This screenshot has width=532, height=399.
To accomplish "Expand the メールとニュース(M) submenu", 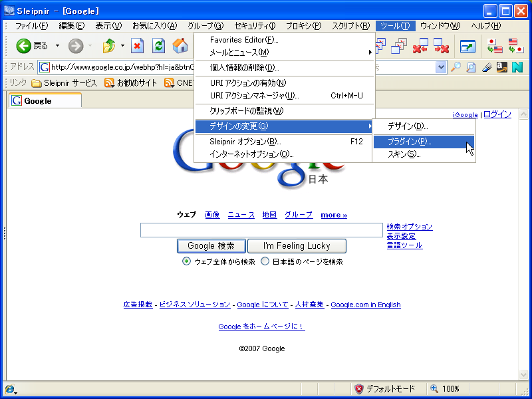I will [285, 53].
